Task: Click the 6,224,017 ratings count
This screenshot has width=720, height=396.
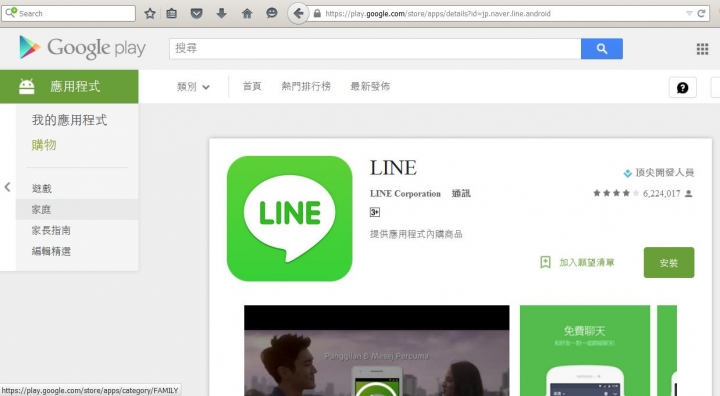Action: [661, 193]
